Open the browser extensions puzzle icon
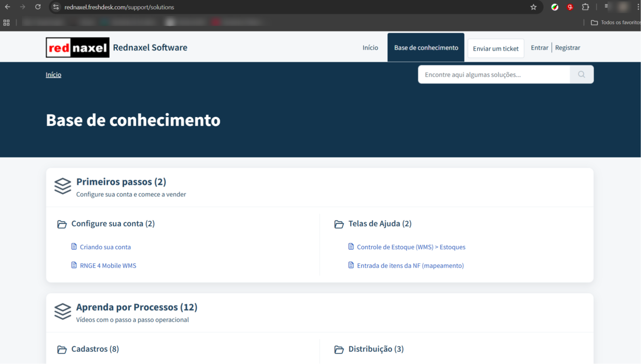 coord(586,7)
